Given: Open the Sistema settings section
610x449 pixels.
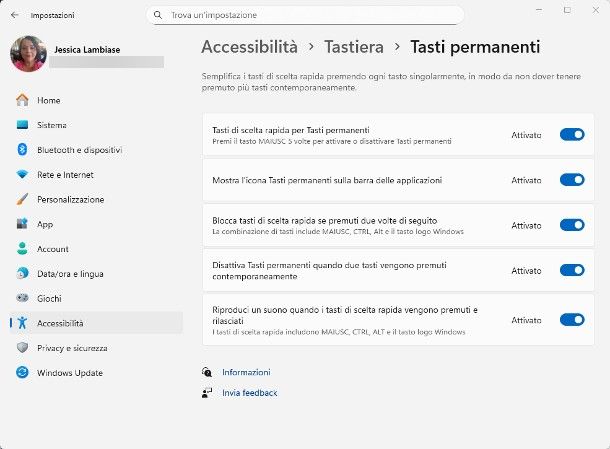Looking at the screenshot, I should pyautogui.click(x=51, y=125).
